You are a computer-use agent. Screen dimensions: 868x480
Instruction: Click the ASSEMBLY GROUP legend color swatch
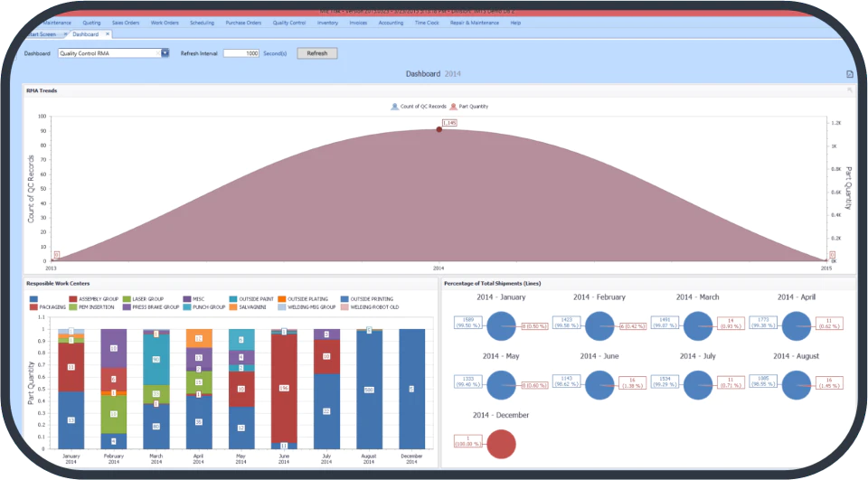(72, 299)
